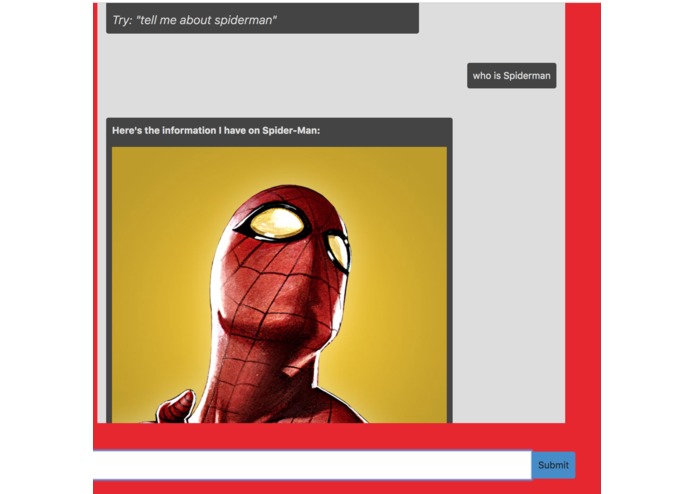Click 'Here's the information I have on Spider-Man:' text
This screenshot has width=695, height=494.
(216, 131)
